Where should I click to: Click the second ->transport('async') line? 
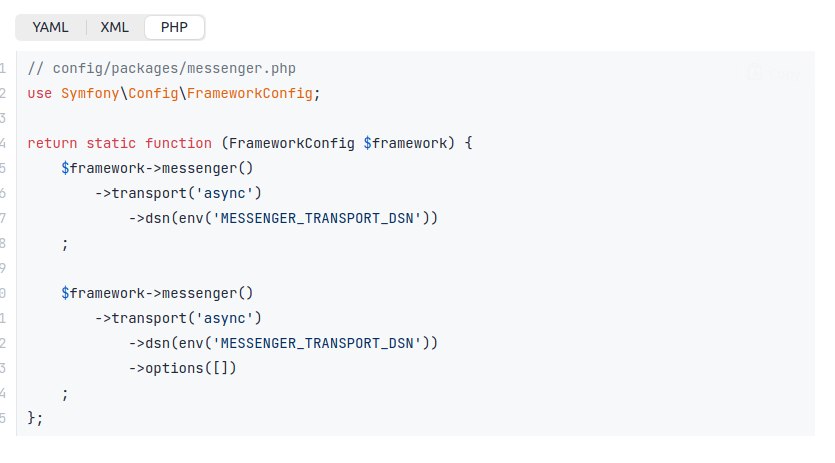[x=178, y=318]
